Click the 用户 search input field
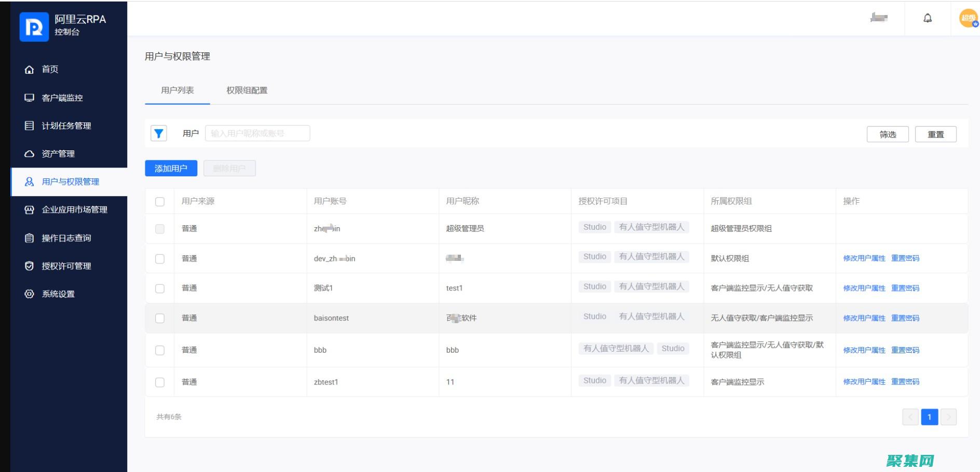980x472 pixels. point(257,133)
